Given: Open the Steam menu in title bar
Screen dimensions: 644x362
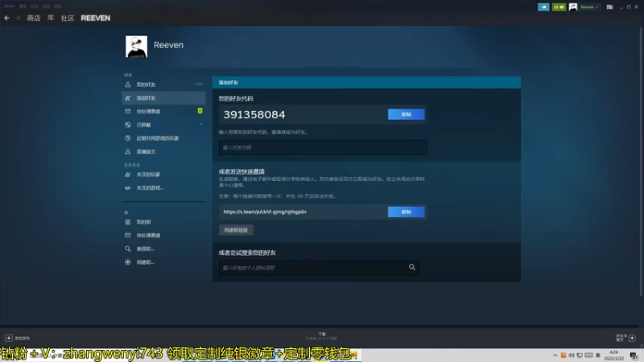Looking at the screenshot, I should [9, 6].
